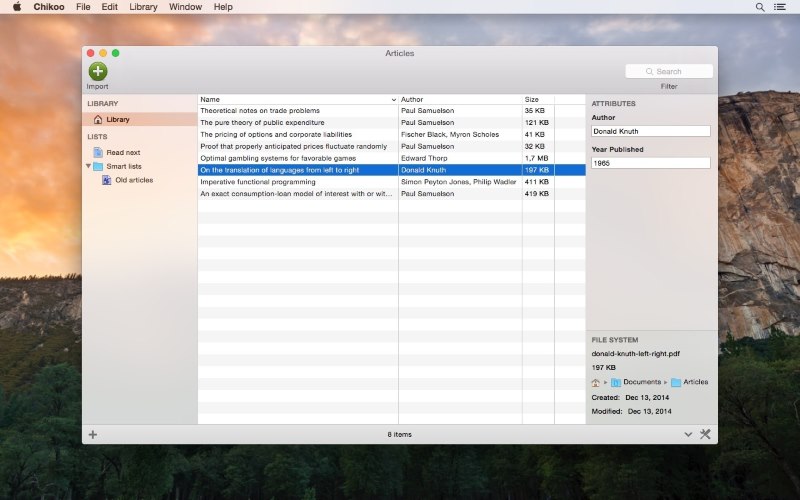Click the Articles path segment label
Image resolution: width=800 pixels, height=500 pixels.
point(695,382)
